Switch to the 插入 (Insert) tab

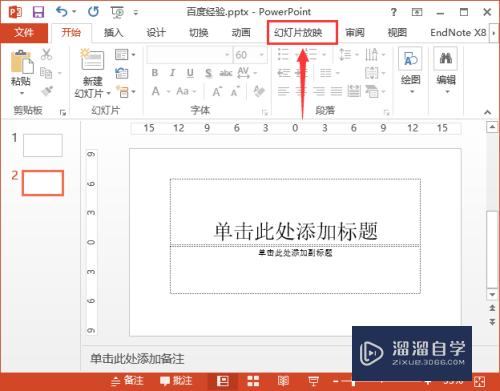point(113,33)
